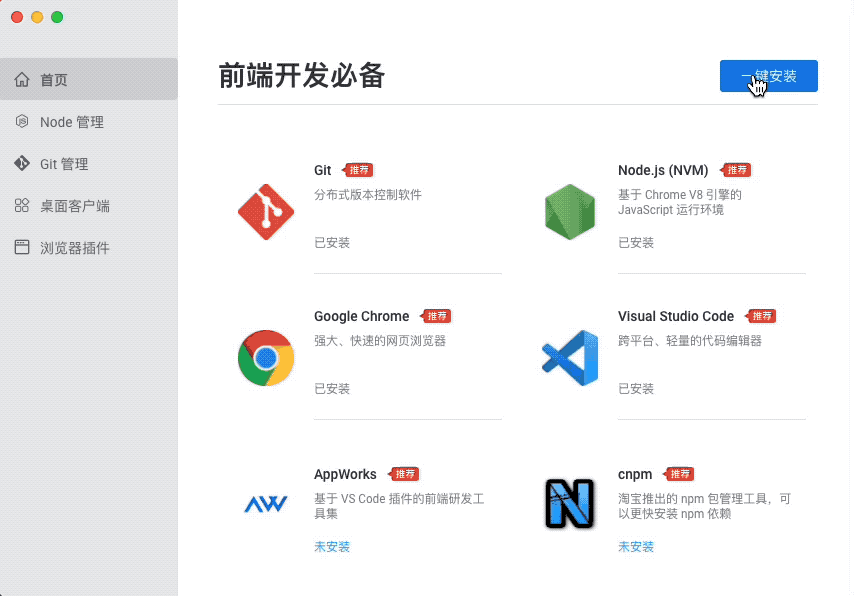The width and height of the screenshot is (854, 596).
Task: Click 未安装 under AppWorks to install it
Action: tap(331, 547)
